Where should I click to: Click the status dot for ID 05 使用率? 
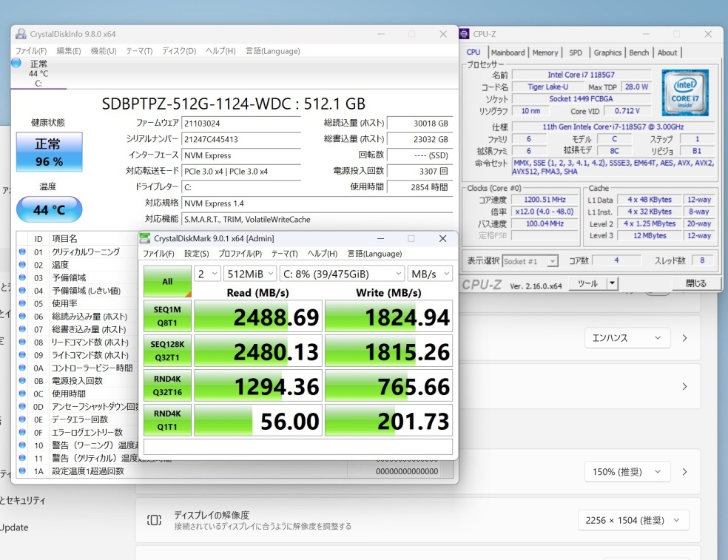[22, 303]
